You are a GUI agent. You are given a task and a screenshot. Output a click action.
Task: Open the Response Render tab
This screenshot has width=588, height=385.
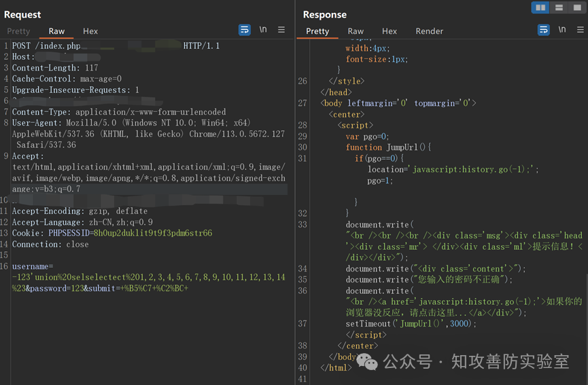point(430,31)
